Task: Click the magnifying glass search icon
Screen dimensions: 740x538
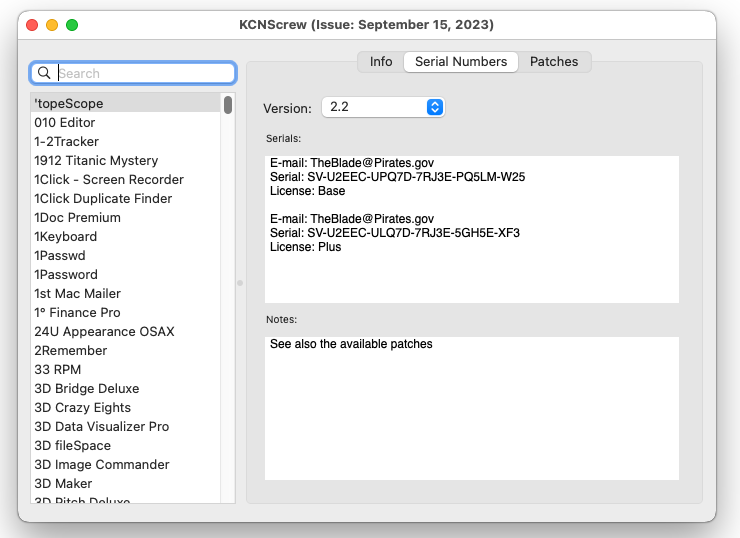Action: click(44, 73)
